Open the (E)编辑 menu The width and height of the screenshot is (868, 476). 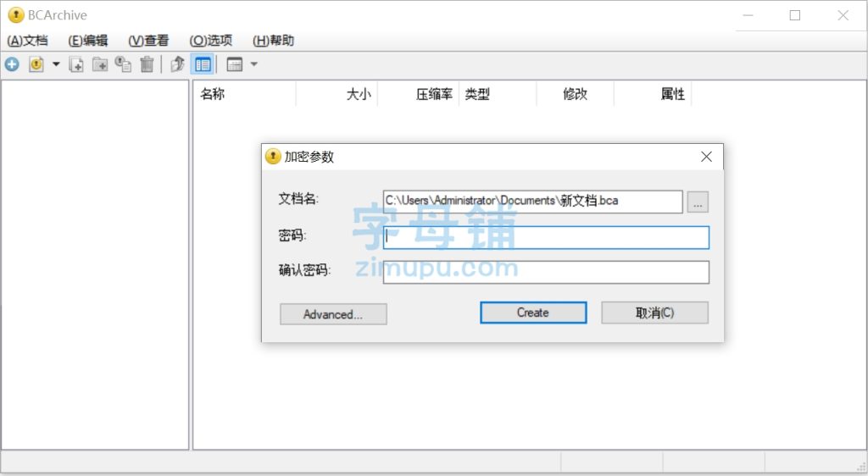(87, 41)
